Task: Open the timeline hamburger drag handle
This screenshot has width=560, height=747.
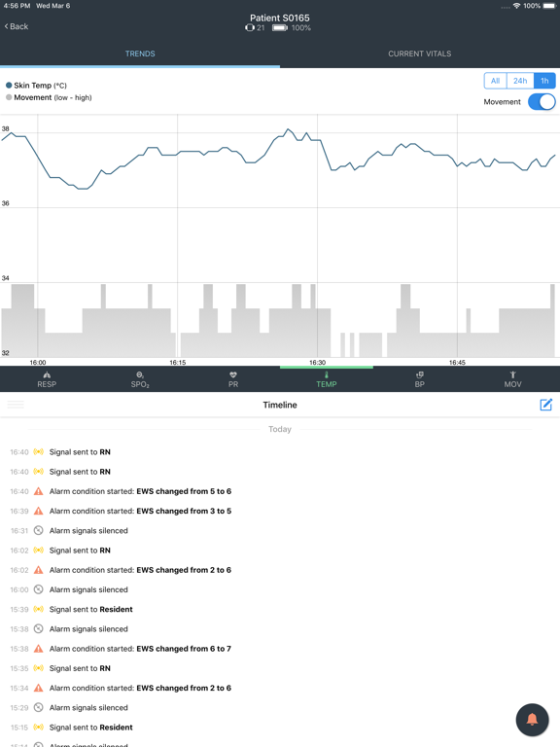Action: pyautogui.click(x=16, y=405)
